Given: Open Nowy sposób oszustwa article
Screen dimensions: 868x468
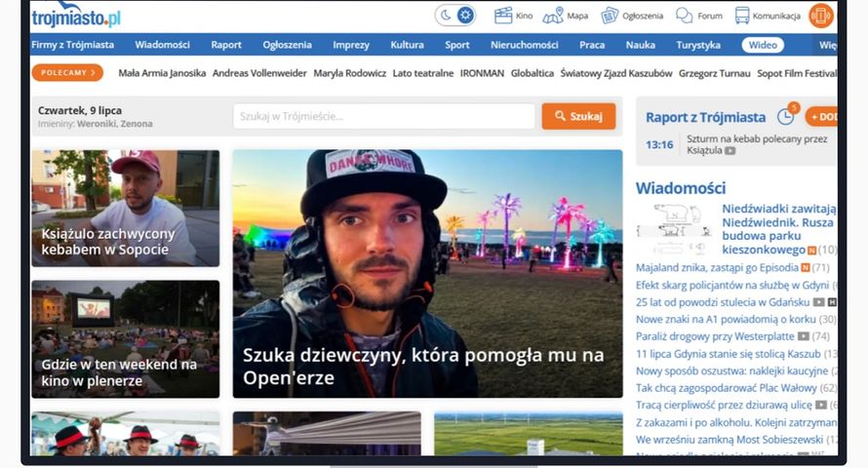Looking at the screenshot, I should point(731,370).
